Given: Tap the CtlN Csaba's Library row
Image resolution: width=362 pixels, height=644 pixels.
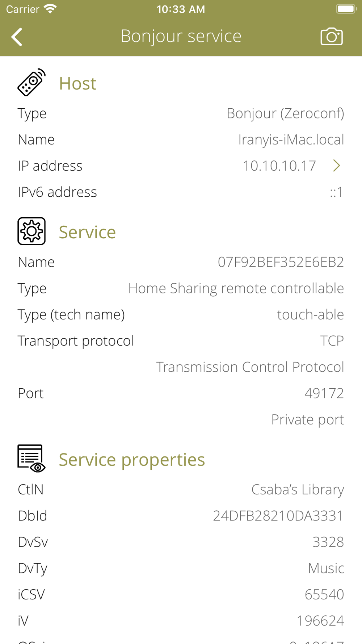Looking at the screenshot, I should tap(181, 489).
